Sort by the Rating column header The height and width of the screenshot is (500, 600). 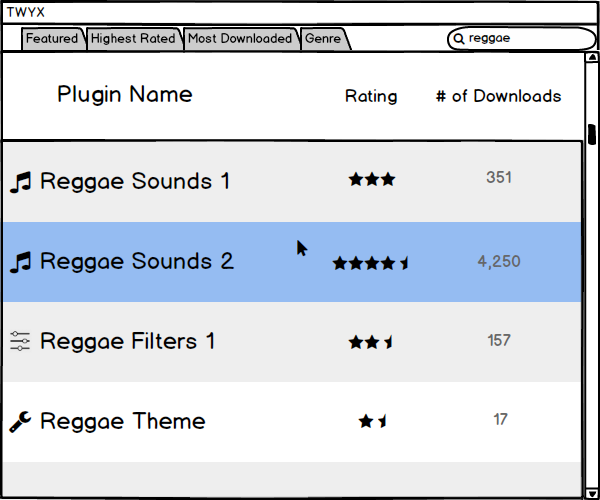(371, 96)
